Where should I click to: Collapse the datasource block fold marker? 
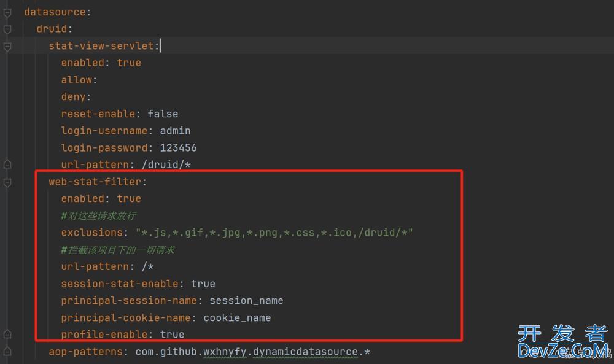point(7,12)
